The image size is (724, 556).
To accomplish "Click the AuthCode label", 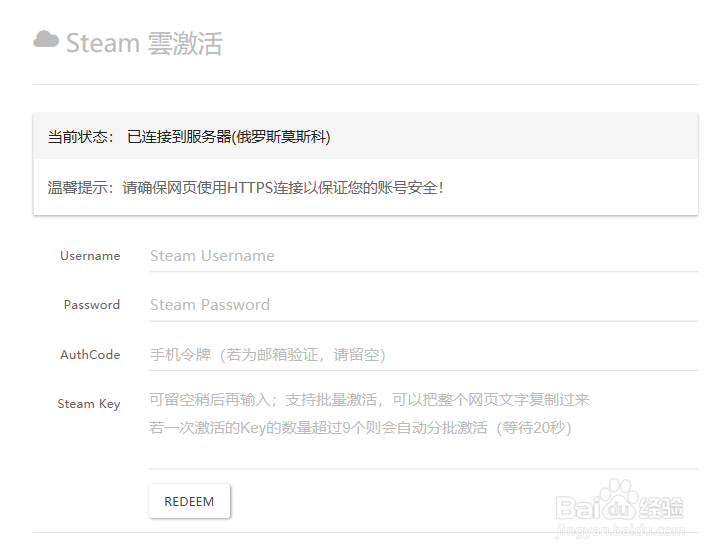I will [x=90, y=355].
